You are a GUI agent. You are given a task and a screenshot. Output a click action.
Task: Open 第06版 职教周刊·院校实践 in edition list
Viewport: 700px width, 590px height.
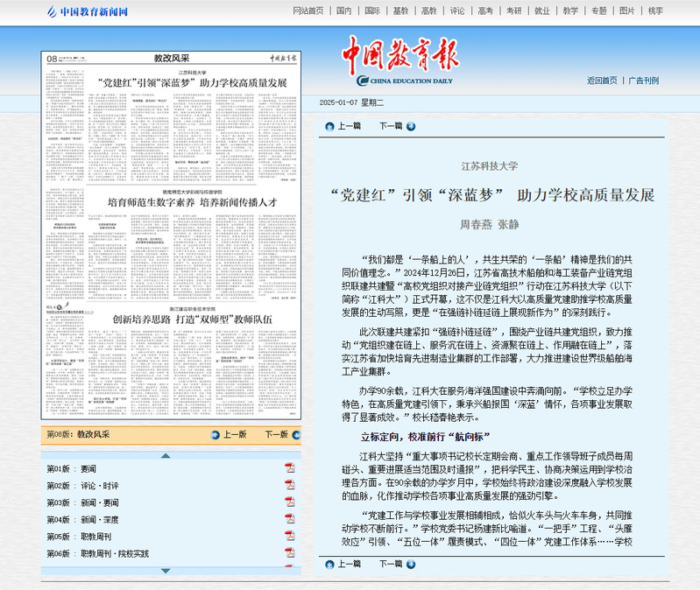(x=114, y=553)
